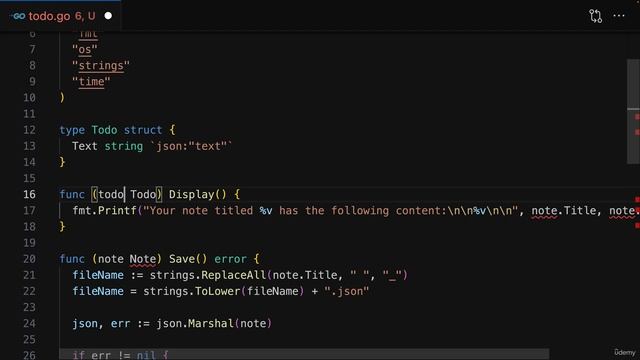Image resolution: width=640 pixels, height=360 pixels.
Task: Open the More Actions ellipsis menu
Action: (619, 16)
